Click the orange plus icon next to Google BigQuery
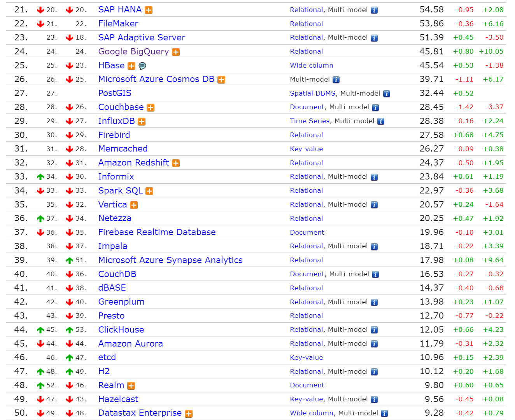Viewport: 515px width, 420px height. coord(176,52)
